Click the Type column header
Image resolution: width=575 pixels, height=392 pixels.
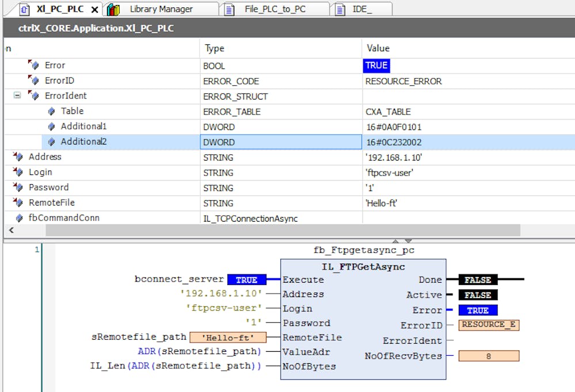point(214,48)
